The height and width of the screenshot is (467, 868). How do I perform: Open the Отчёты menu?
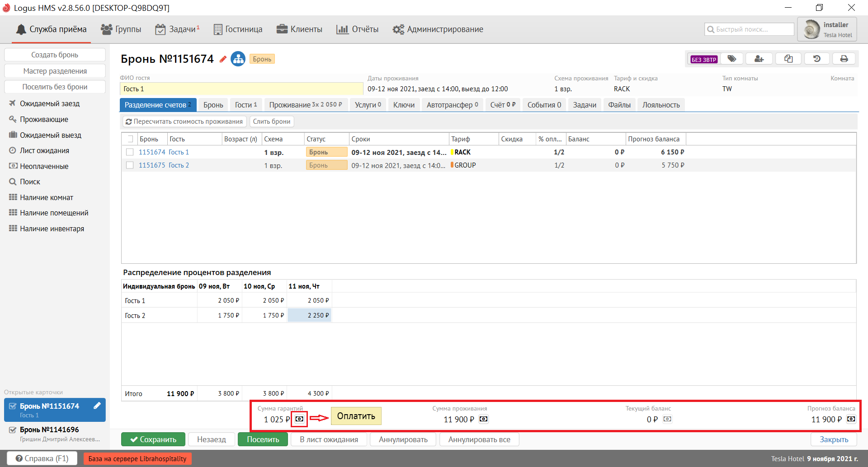(x=358, y=29)
